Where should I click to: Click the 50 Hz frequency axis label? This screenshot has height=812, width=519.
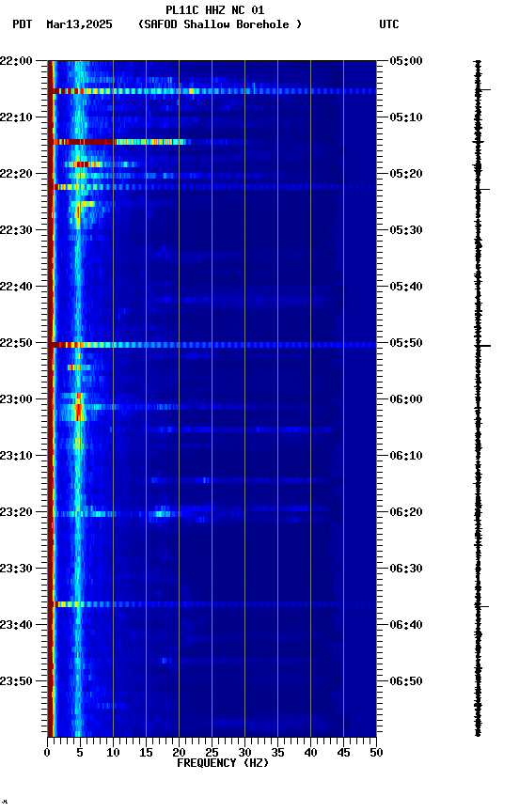point(376,753)
